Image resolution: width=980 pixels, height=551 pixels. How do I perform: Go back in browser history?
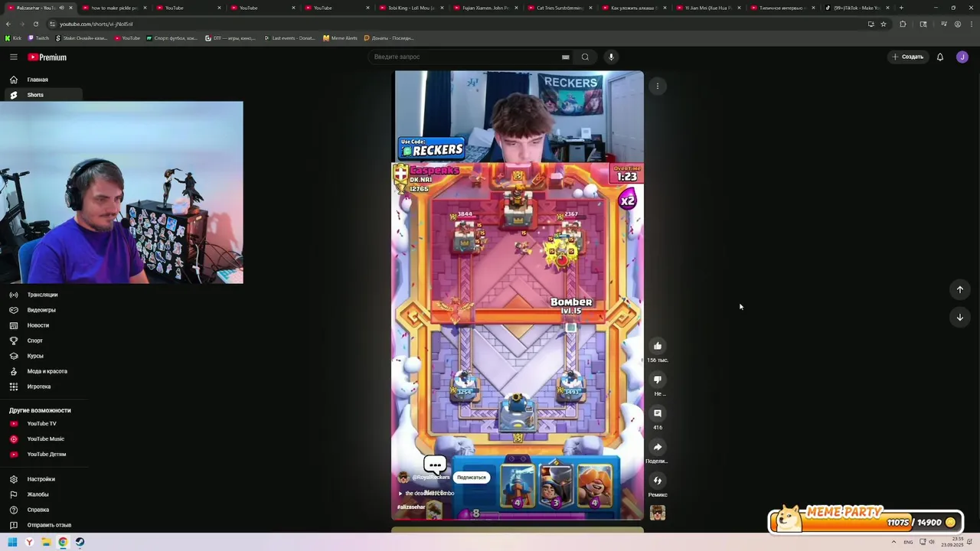tap(8, 24)
